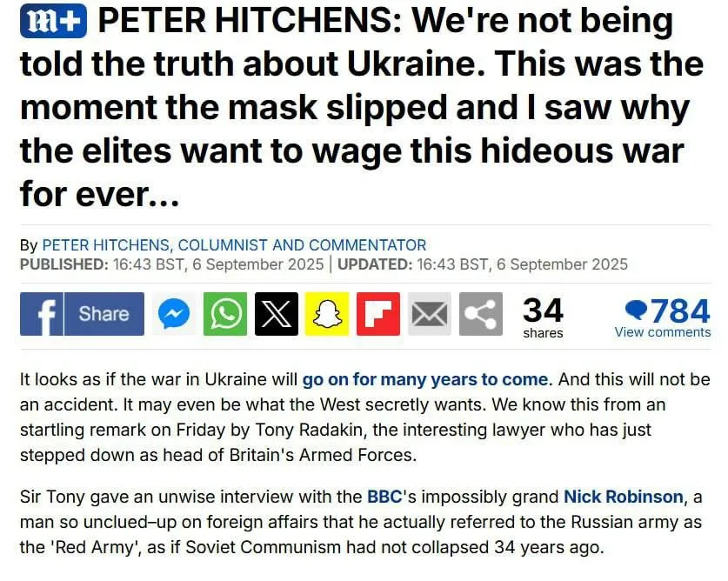This screenshot has width=728, height=581.
Task: Click the blue comment bubble icon
Action: (x=636, y=310)
